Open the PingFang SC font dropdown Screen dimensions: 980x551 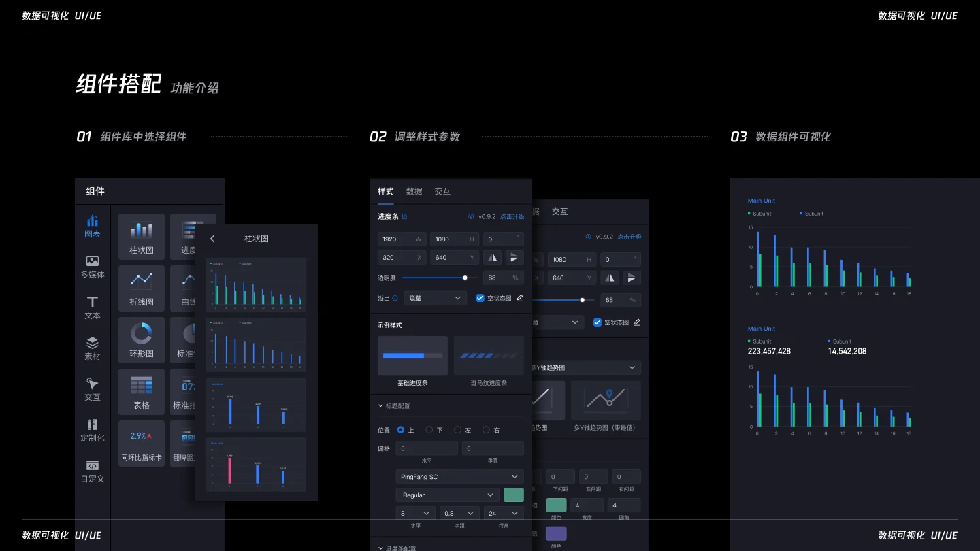click(x=459, y=477)
